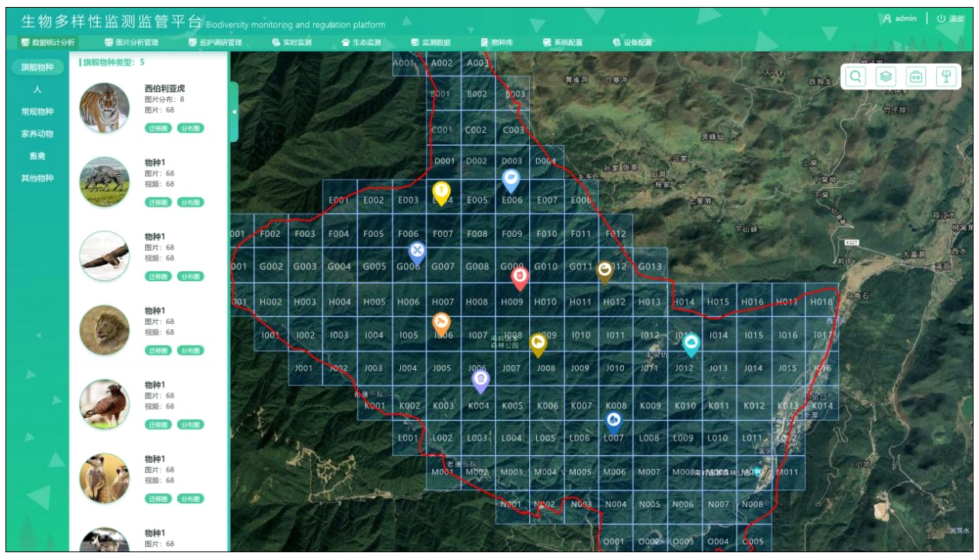Select 常规物种 category
The height and width of the screenshot is (560, 979).
37,112
